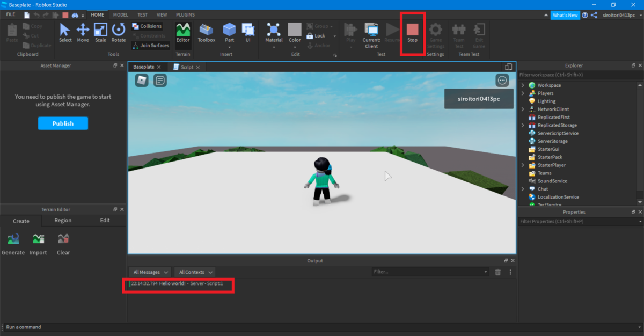Switch to the MODEL ribbon tab
Viewport: 644px width, 336px height.
tap(121, 14)
